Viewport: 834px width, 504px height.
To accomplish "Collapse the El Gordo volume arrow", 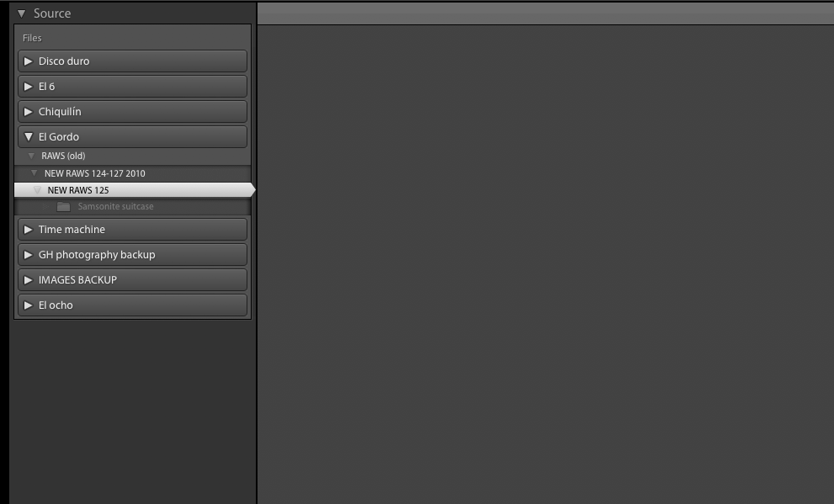I will [29, 136].
